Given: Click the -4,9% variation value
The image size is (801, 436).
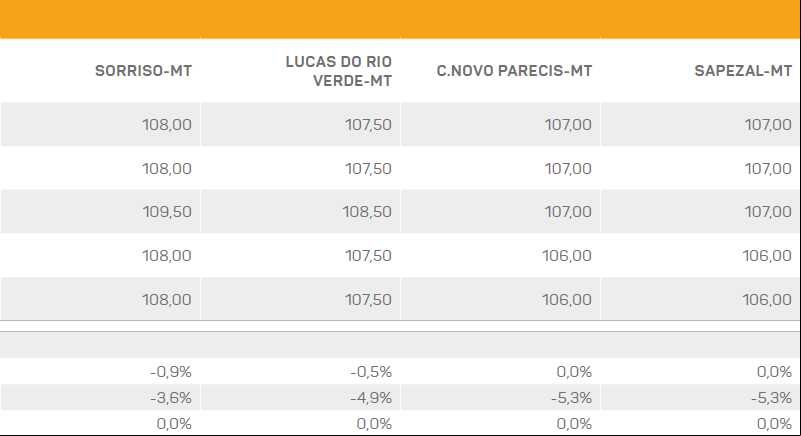Looking at the screenshot, I should click(x=371, y=398).
